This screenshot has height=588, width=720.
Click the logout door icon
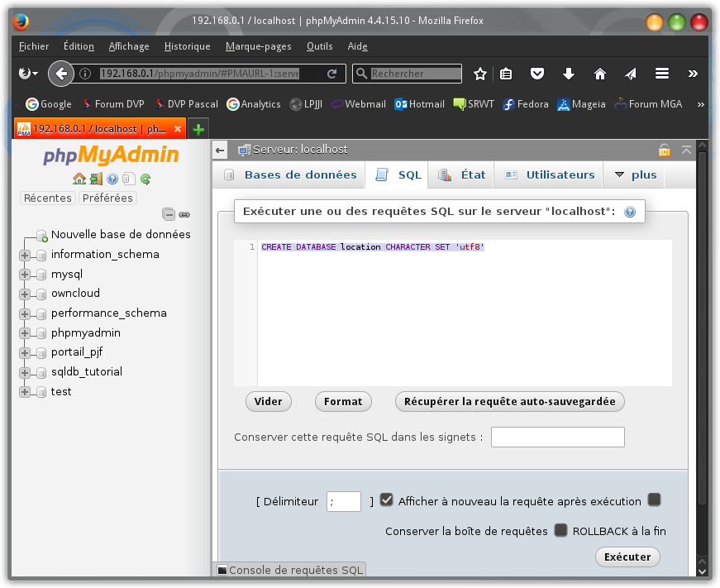[96, 179]
